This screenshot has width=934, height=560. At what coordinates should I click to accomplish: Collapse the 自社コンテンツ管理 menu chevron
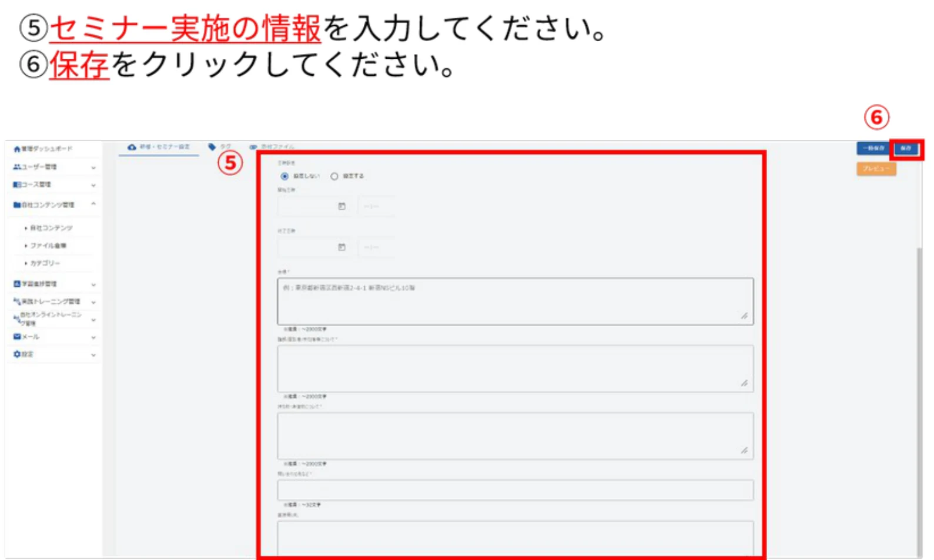93,204
